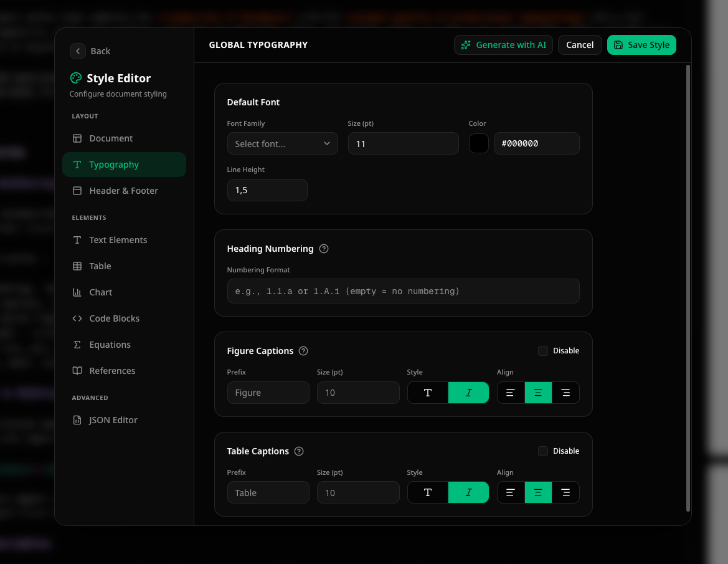Viewport: 728px width, 564px height.
Task: Open Table element settings
Action: click(x=124, y=266)
